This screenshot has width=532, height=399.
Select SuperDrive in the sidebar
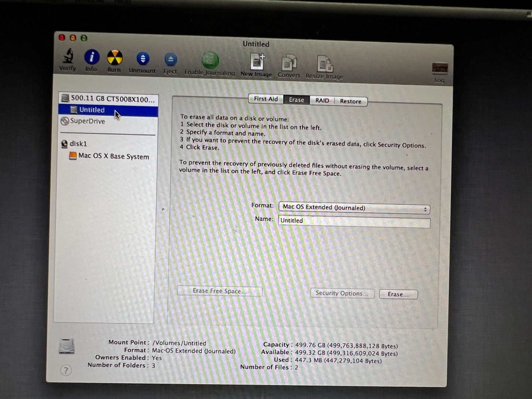(x=83, y=121)
